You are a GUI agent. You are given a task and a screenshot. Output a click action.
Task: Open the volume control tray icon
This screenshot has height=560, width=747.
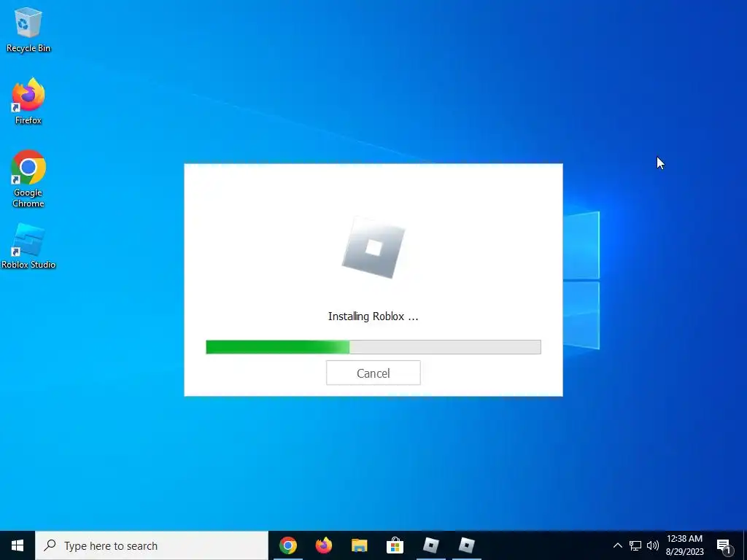coord(653,545)
